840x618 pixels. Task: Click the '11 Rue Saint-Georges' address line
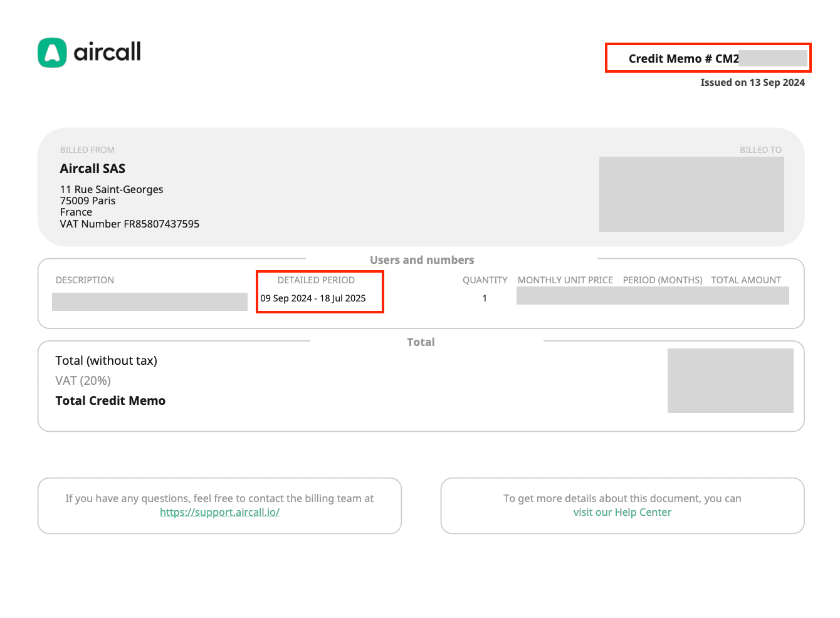(x=112, y=189)
